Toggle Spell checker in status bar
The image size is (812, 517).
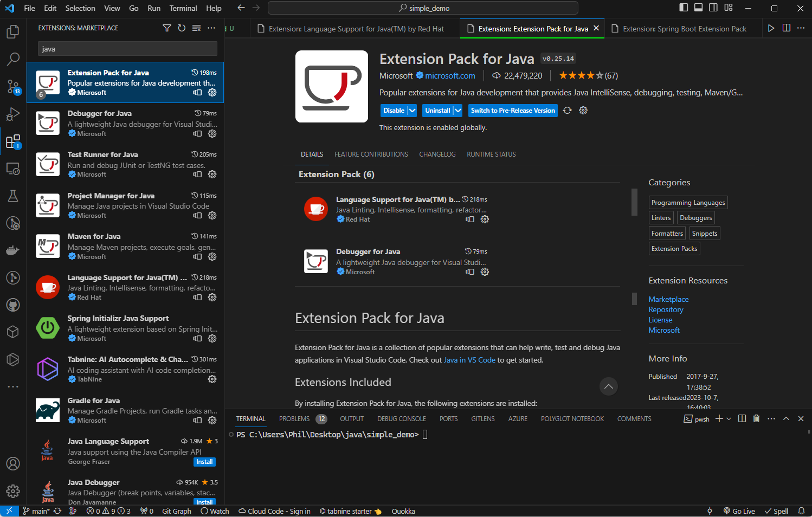[x=776, y=511]
